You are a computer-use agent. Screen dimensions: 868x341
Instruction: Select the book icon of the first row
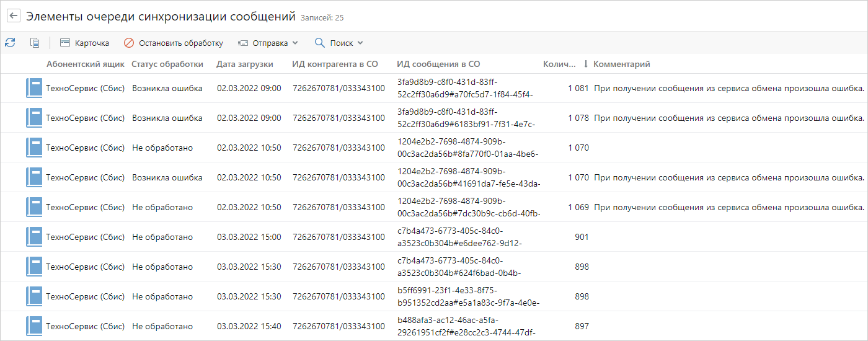(33, 88)
